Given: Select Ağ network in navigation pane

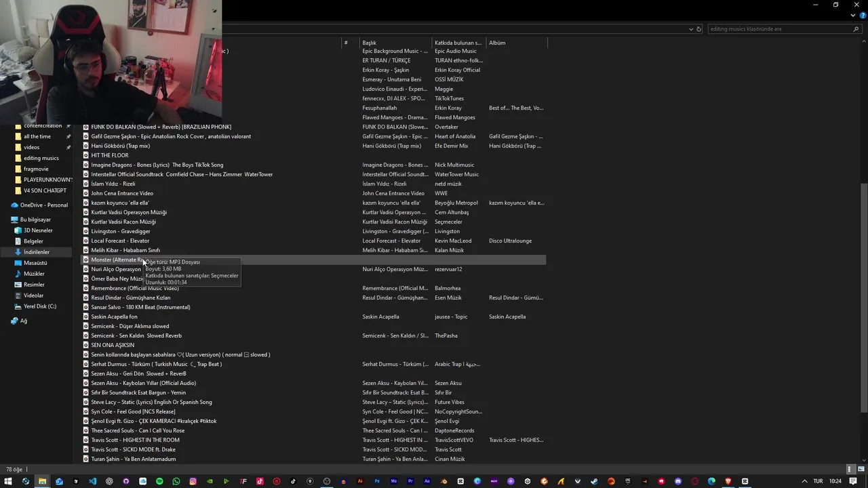Looking at the screenshot, I should coord(24,321).
